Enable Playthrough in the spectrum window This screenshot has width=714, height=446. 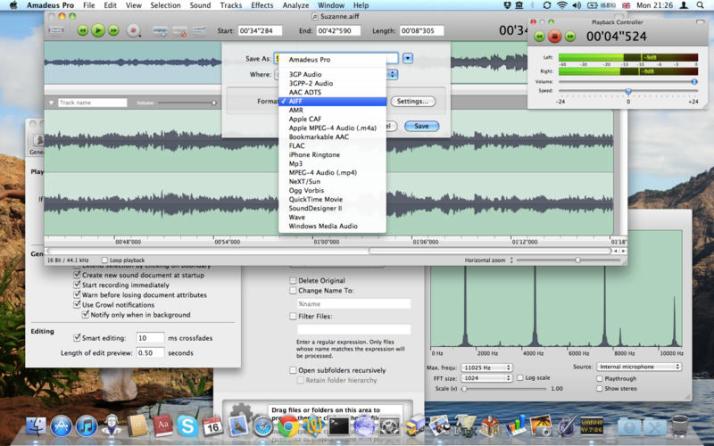coord(599,379)
